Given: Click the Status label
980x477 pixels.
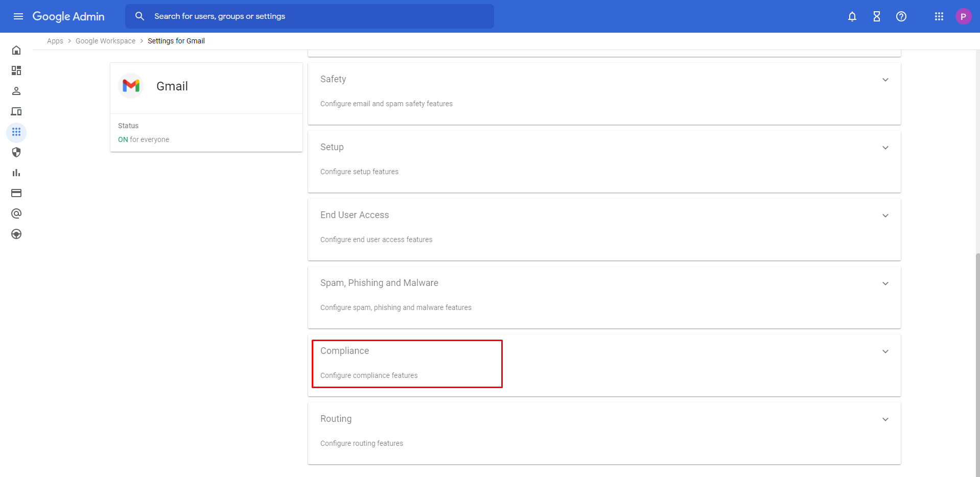Looking at the screenshot, I should pyautogui.click(x=128, y=126).
